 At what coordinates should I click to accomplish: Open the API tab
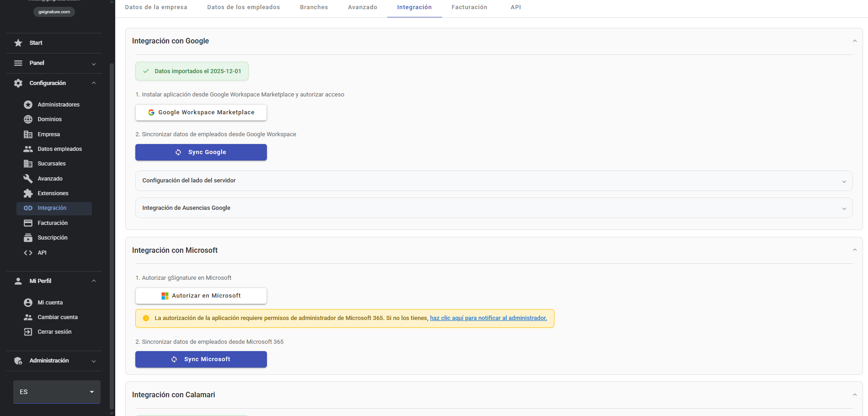(516, 7)
